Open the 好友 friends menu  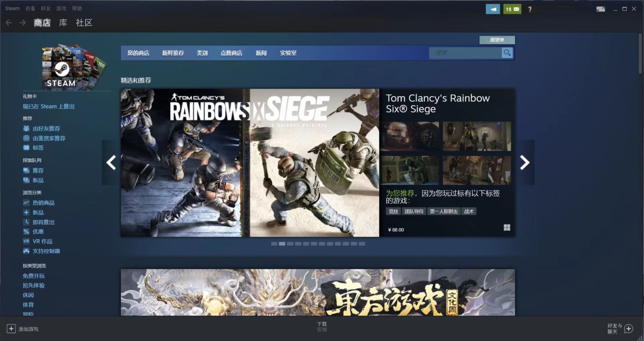(46, 8)
